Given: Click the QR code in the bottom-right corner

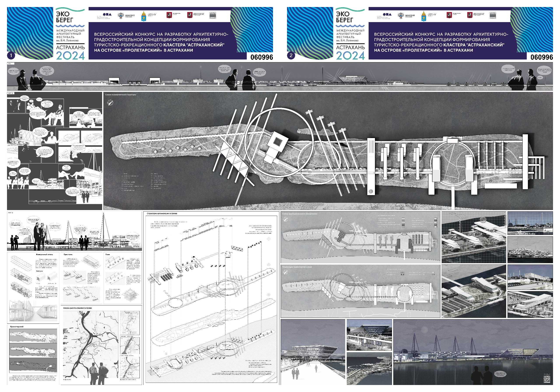Looking at the screenshot, I should tap(547, 379).
